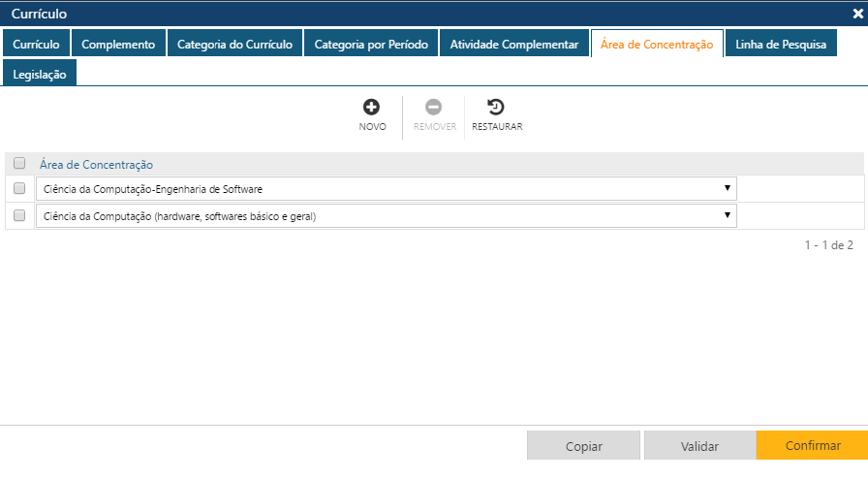The height and width of the screenshot is (480, 868).
Task: Check the Engenharia de Software row checkbox
Action: [19, 189]
